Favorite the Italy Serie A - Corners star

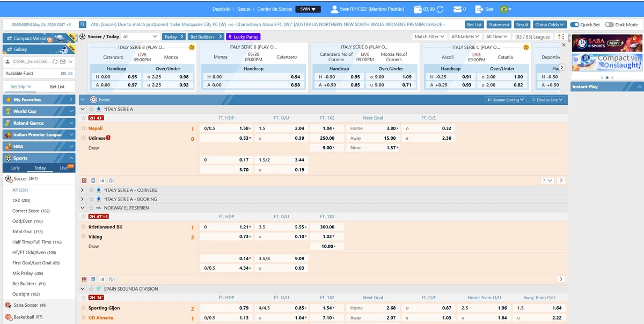pos(91,190)
